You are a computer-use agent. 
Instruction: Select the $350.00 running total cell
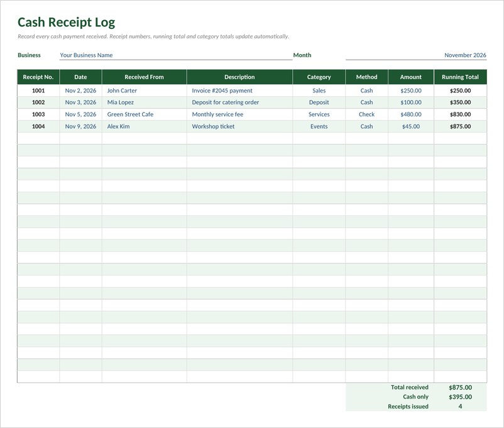click(x=460, y=102)
